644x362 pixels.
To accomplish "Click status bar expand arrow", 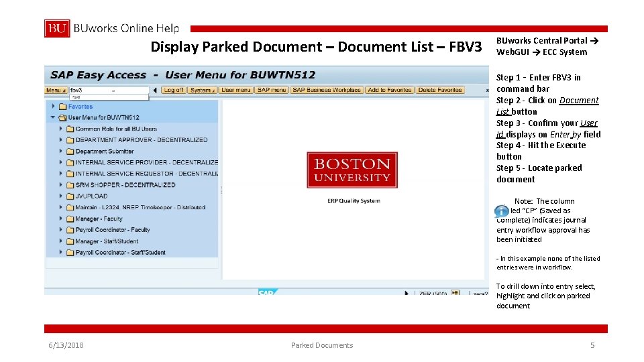I will 407,293.
